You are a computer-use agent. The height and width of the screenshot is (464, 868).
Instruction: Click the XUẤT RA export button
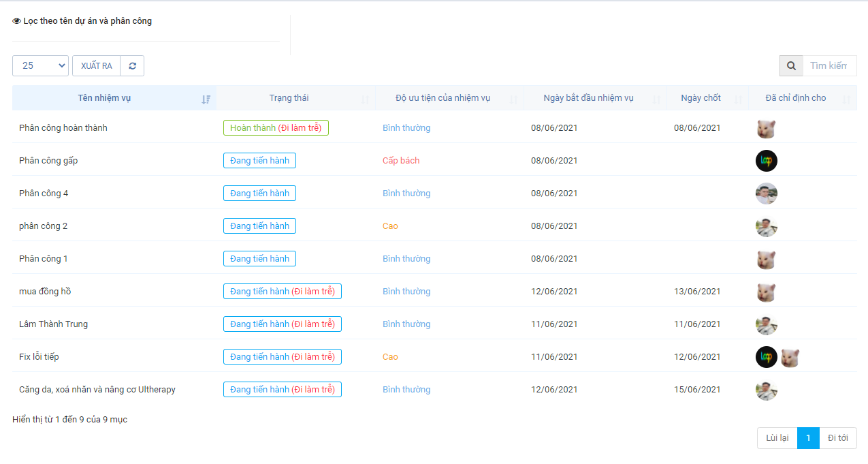tap(96, 66)
